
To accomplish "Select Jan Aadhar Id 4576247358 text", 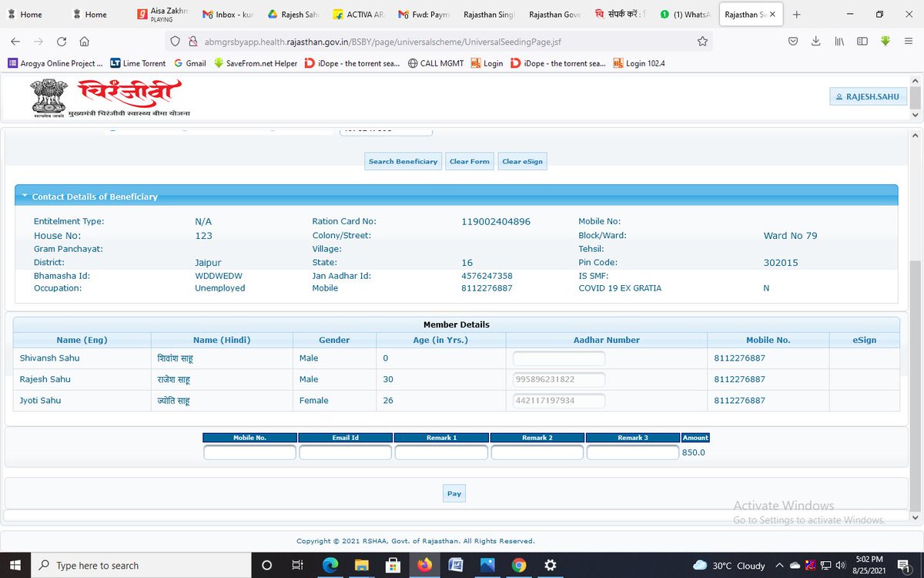I will 487,276.
